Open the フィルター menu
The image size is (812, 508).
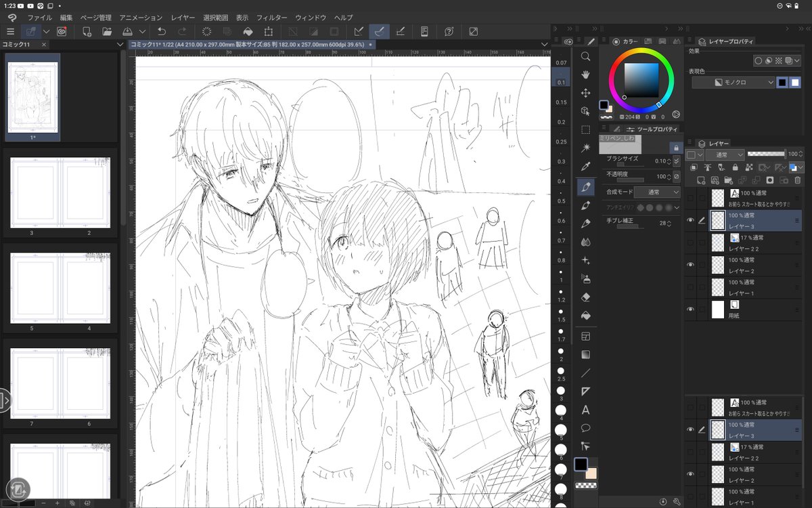point(271,17)
